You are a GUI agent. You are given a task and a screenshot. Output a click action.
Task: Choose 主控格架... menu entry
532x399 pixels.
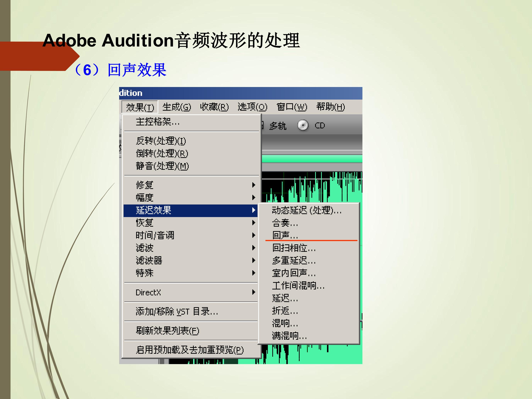(x=192, y=122)
